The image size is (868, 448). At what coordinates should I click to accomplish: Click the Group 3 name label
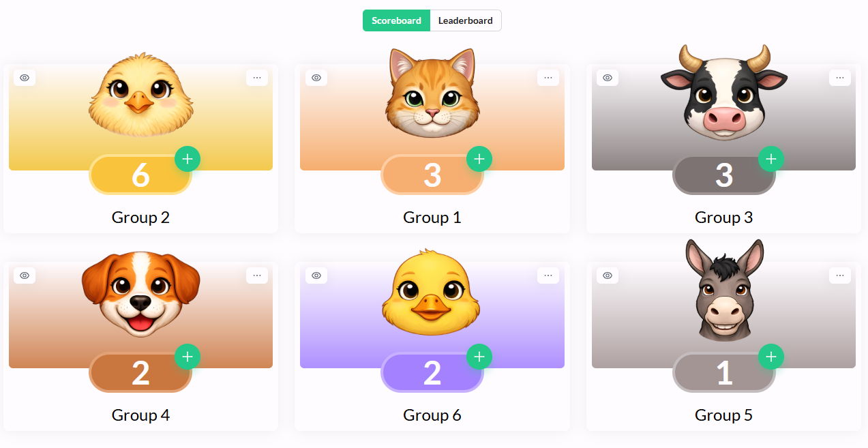tap(723, 218)
